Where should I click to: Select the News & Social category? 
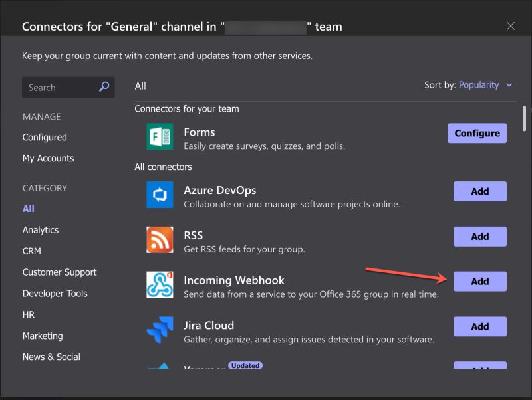(x=51, y=357)
